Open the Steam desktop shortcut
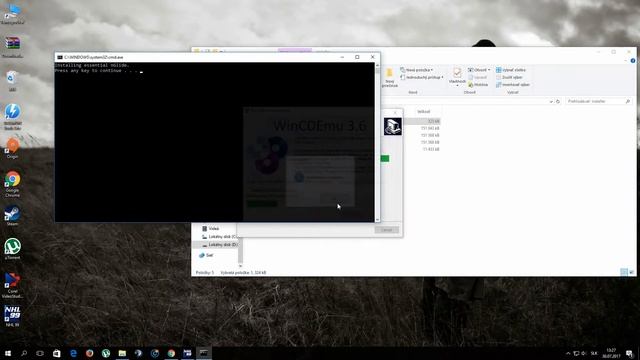Viewport: 640px width, 360px height. pos(12,216)
